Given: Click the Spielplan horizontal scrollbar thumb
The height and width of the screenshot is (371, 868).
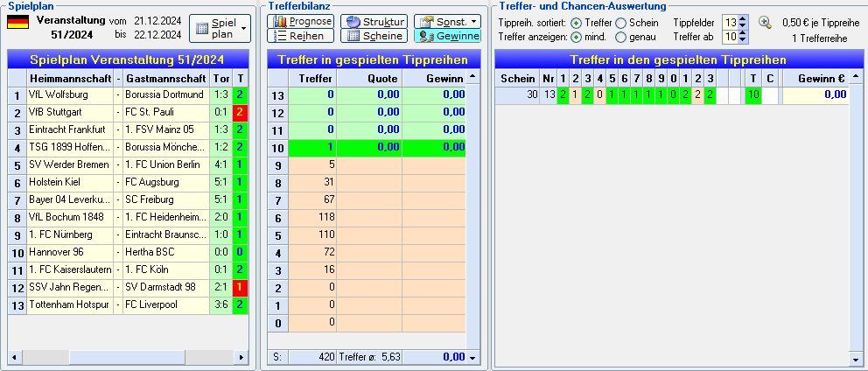Looking at the screenshot, I should pos(128,358).
